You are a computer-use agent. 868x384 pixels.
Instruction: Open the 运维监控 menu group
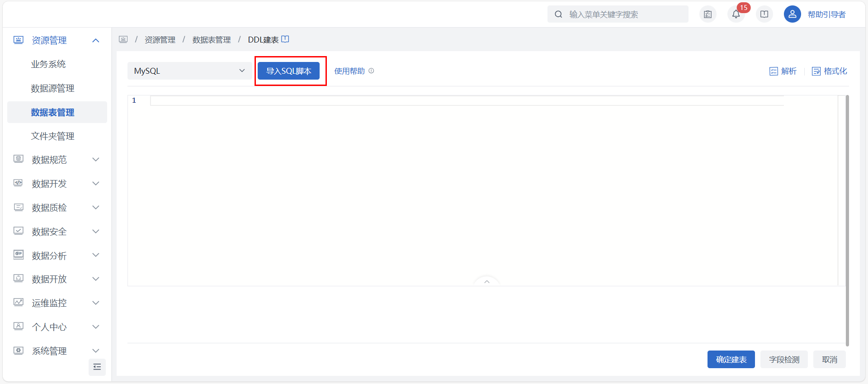57,303
